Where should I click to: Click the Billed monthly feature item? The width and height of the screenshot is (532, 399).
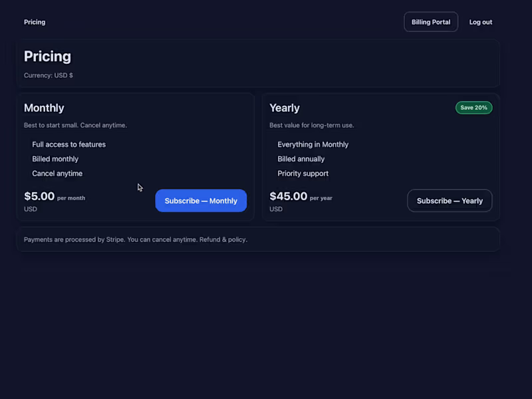pos(55,159)
